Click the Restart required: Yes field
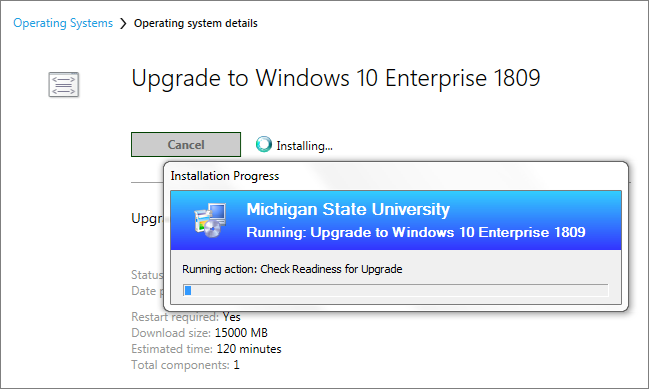 click(x=186, y=317)
